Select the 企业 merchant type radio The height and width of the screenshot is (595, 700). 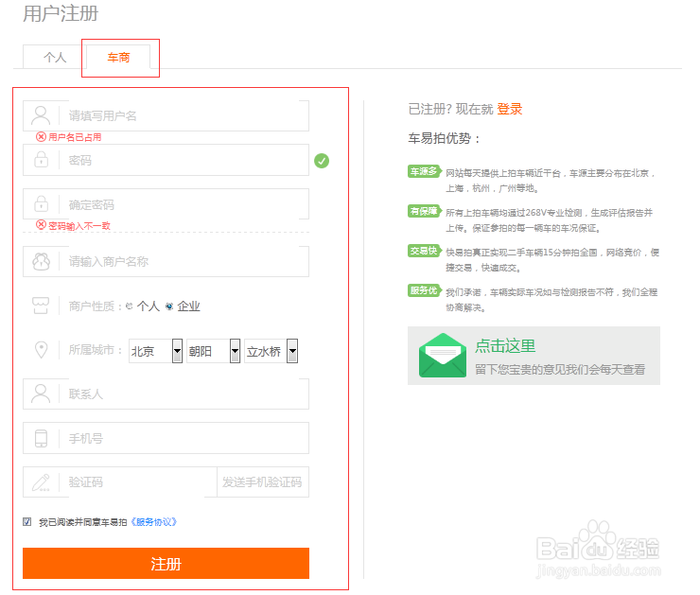[169, 306]
